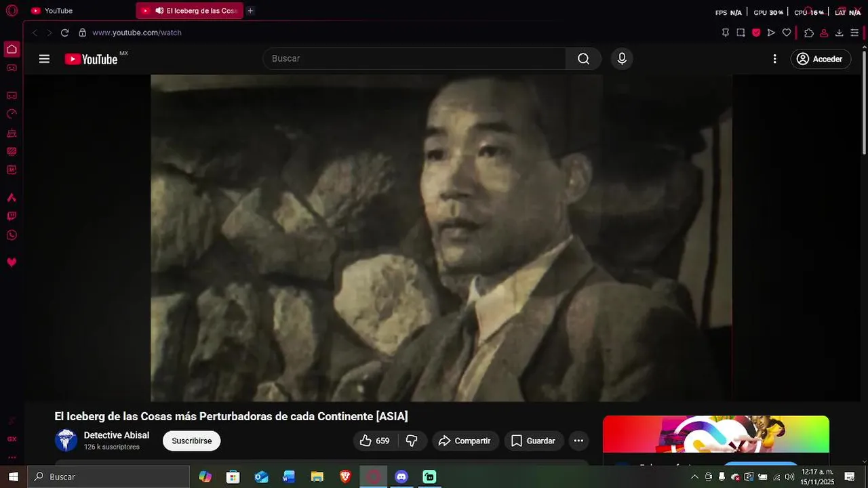Open the volume speaker tray icon
This screenshot has height=488, width=868.
pos(789,476)
